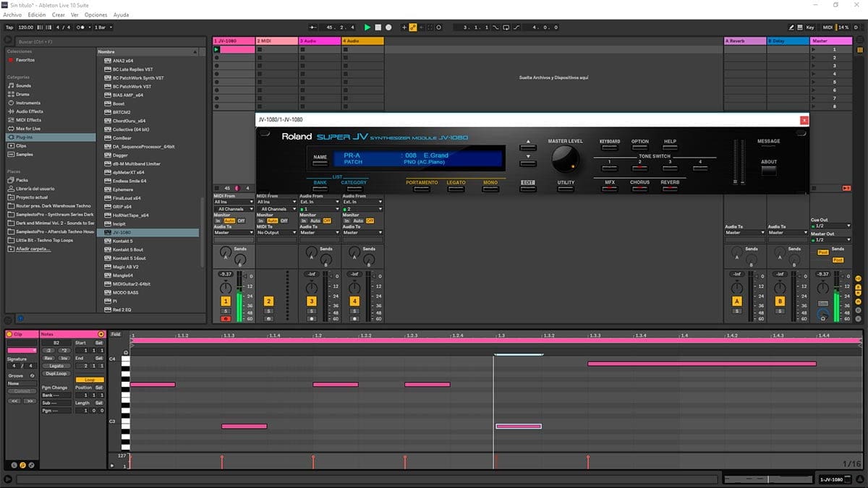The image size is (868, 488).
Task: Open Return A Audio To dropdown
Action: (x=744, y=233)
